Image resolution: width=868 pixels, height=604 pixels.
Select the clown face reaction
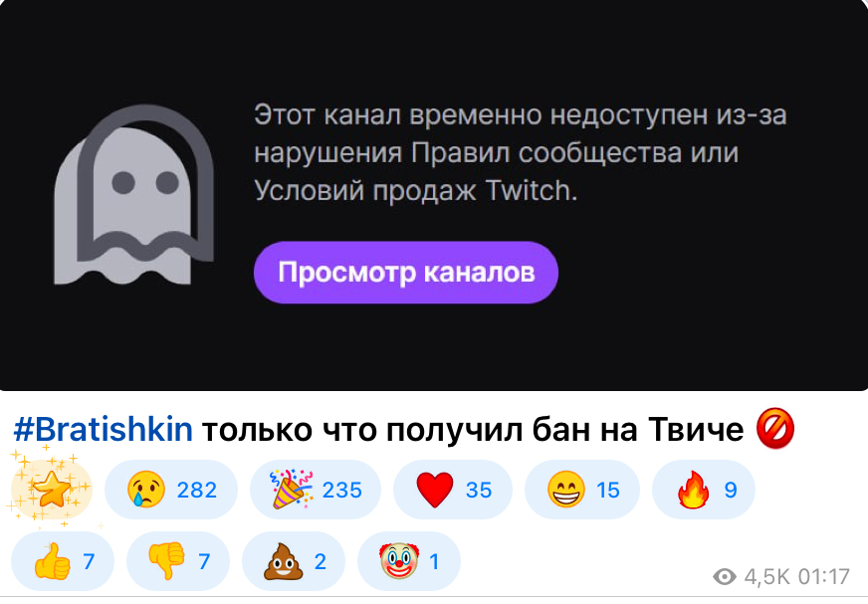[409, 561]
